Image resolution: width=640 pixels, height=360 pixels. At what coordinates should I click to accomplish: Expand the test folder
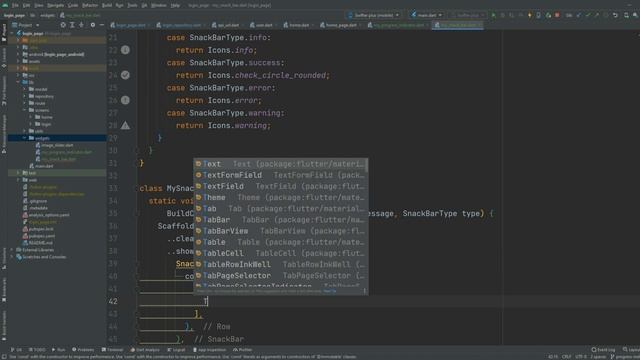(x=18, y=173)
